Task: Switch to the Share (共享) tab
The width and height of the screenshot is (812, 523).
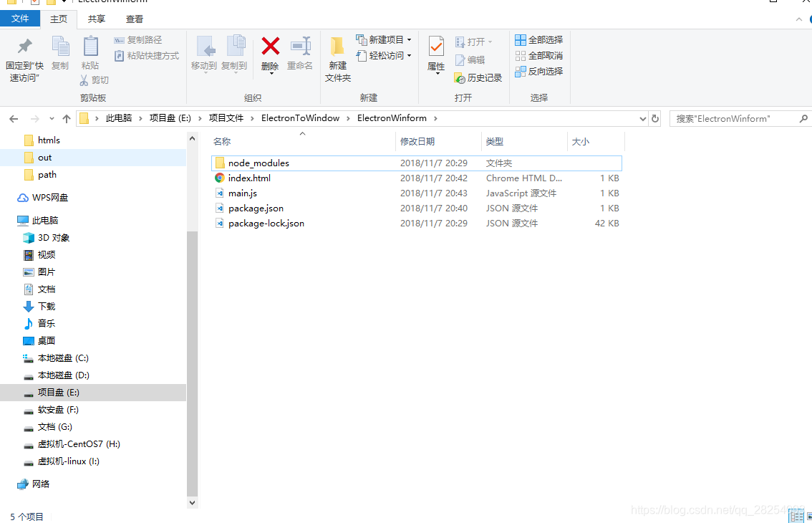Action: tap(97, 19)
